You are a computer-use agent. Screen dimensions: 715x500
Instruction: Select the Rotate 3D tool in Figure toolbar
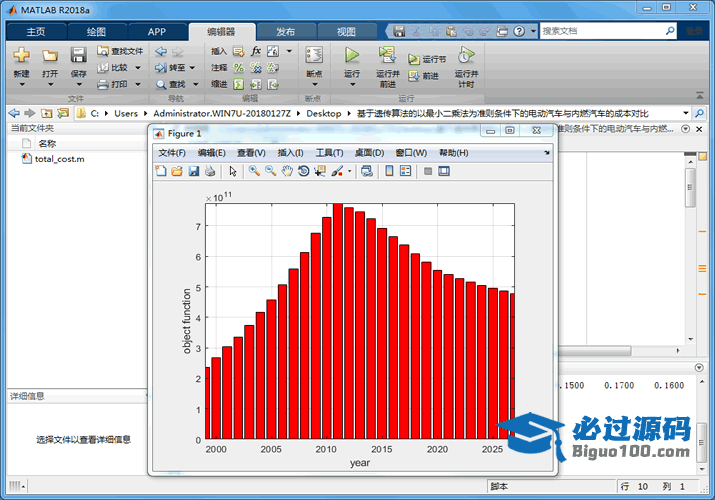tap(303, 171)
